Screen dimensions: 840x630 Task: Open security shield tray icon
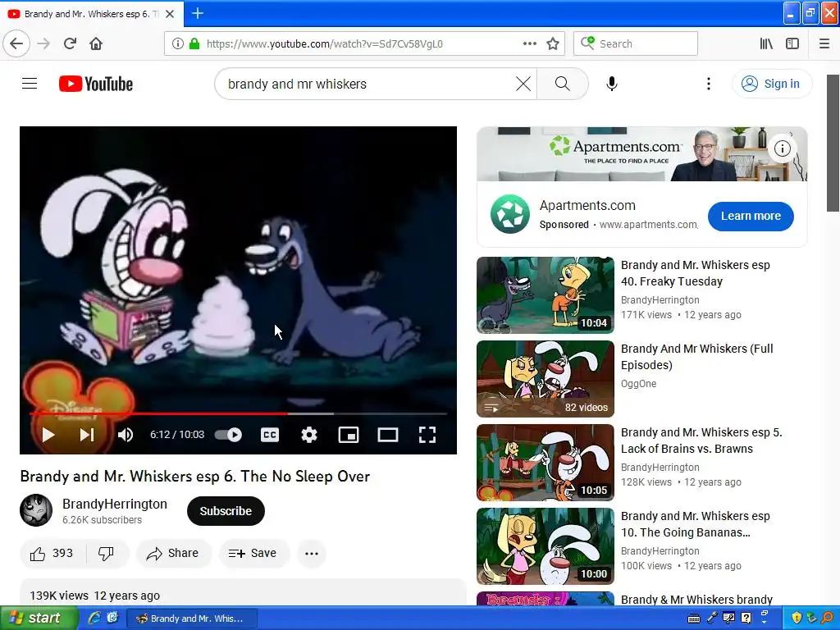[x=797, y=619]
